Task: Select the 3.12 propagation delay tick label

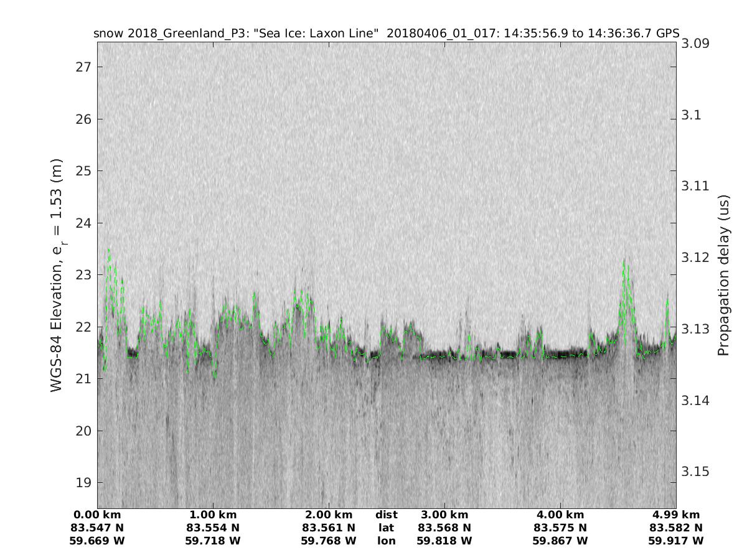Action: click(696, 258)
